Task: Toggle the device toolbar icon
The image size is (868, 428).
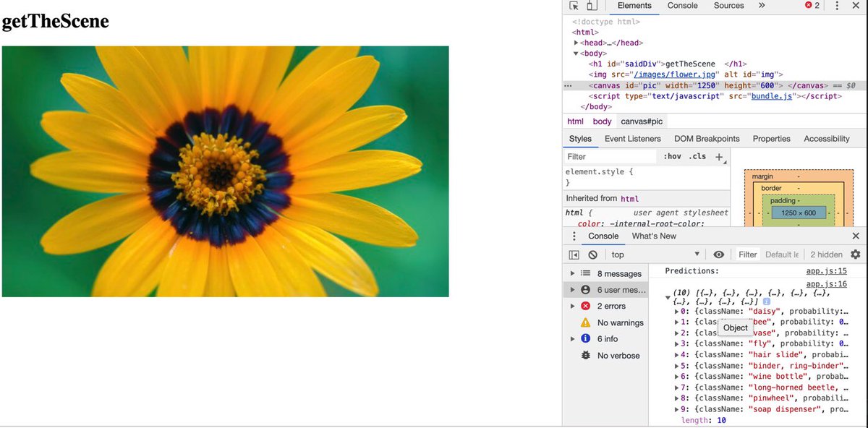Action: click(592, 6)
